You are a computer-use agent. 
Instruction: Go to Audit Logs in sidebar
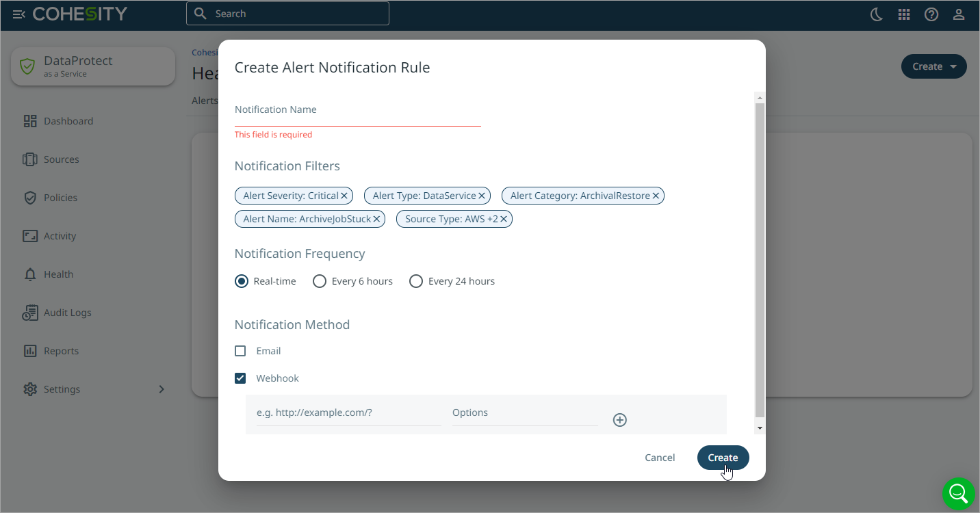pyautogui.click(x=67, y=313)
